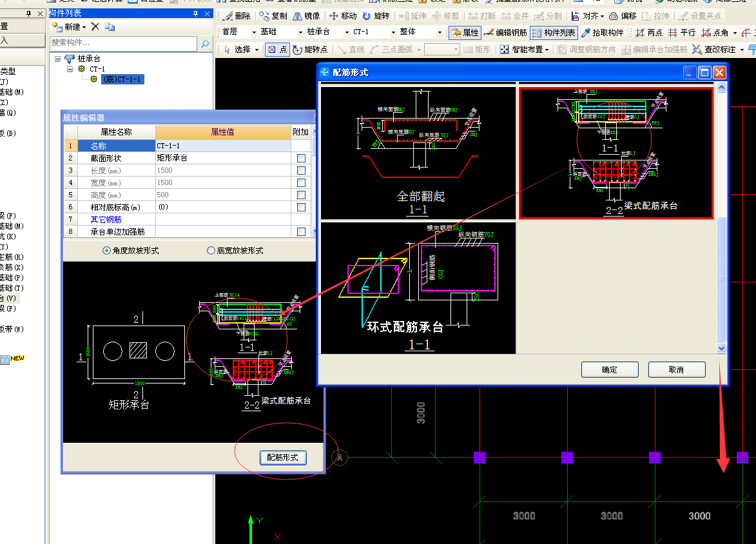This screenshot has width=756, height=544.
Task: Check the 附加 box for 截面形状
Action: (x=302, y=158)
